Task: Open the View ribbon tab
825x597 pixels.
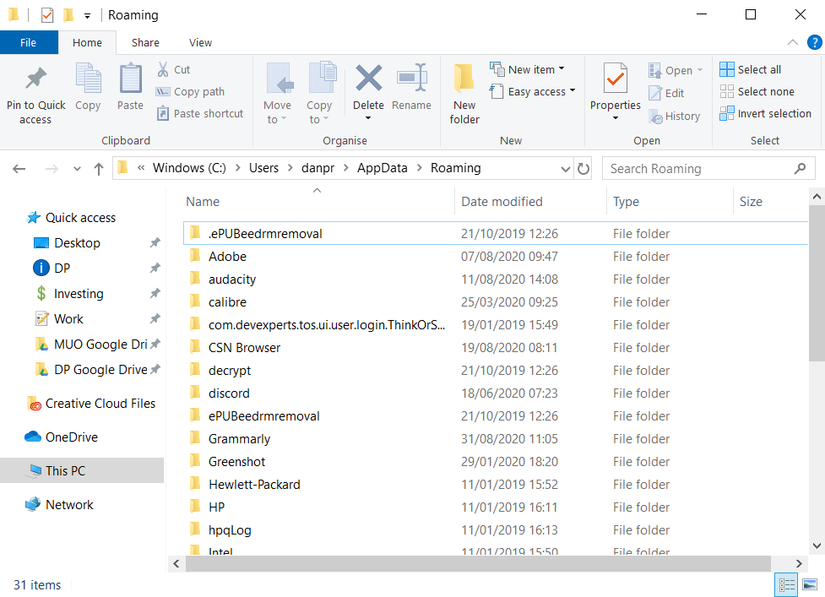Action: click(x=200, y=43)
